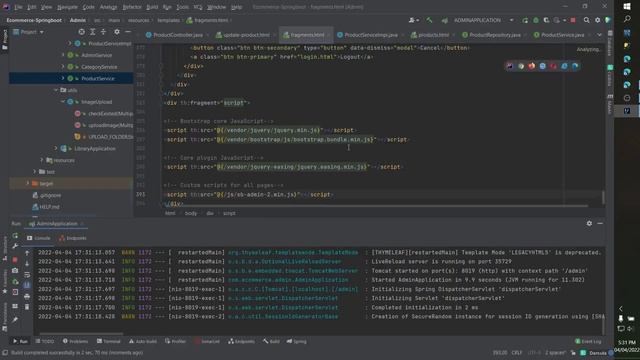Toggle scroll to end in console

coord(27,285)
